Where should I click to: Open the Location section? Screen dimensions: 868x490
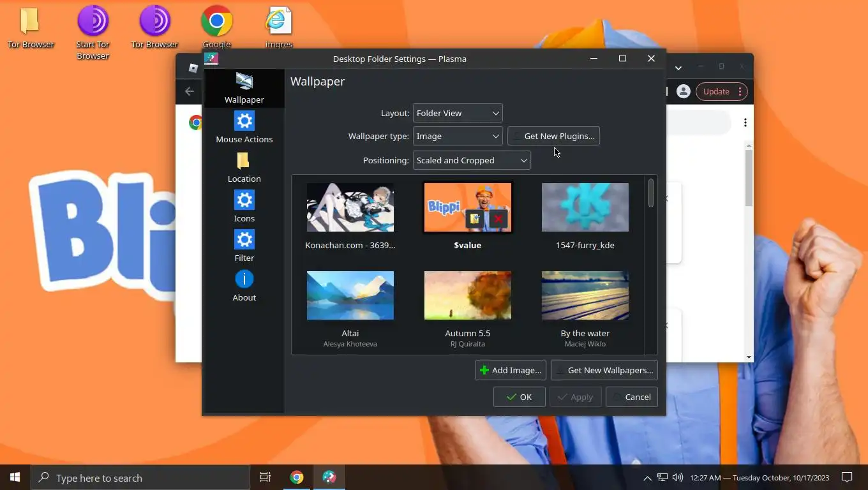coord(244,167)
